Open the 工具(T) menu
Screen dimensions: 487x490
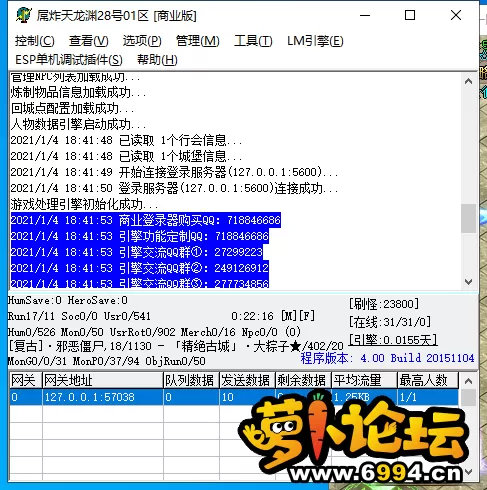tap(253, 41)
